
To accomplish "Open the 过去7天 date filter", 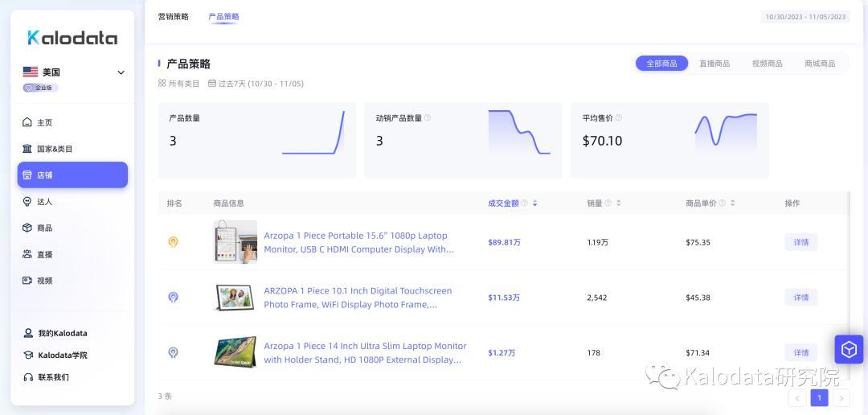I will pos(256,84).
